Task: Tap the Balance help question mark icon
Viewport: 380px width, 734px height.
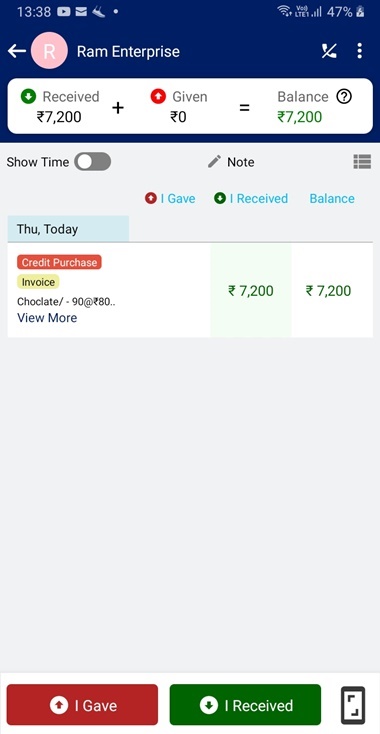Action: click(x=344, y=97)
